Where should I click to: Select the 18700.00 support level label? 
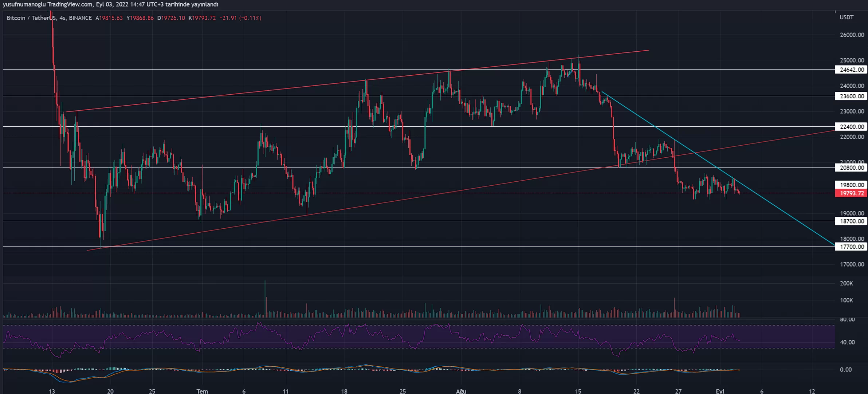click(851, 221)
